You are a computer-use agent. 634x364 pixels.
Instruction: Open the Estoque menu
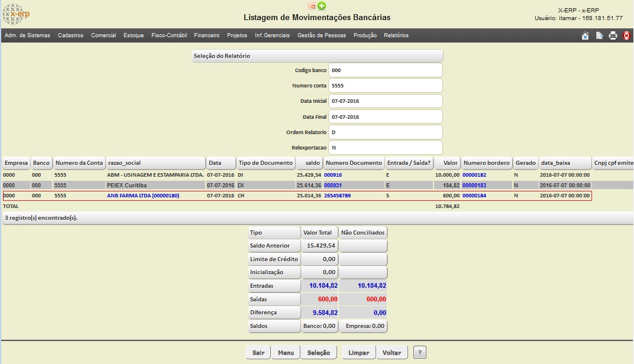134,35
